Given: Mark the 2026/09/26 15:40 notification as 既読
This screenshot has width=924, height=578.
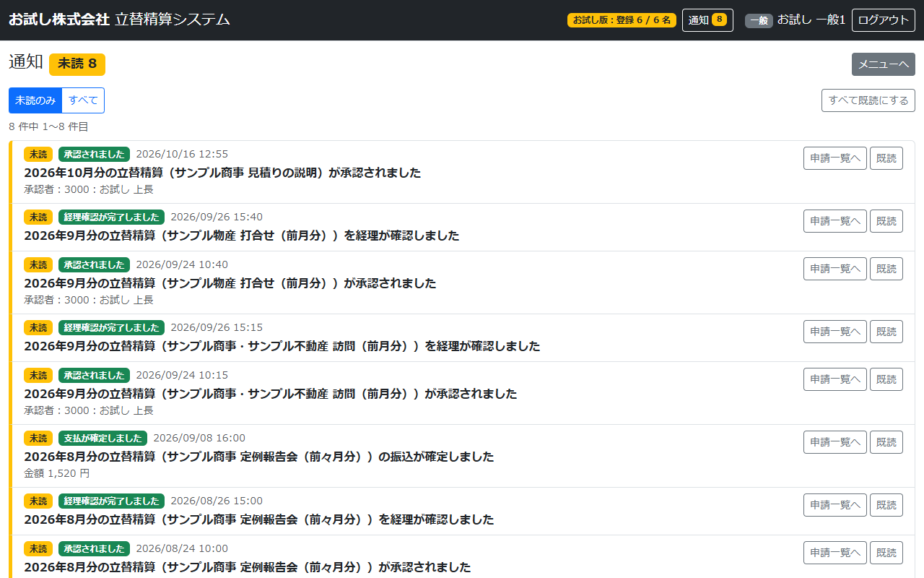Looking at the screenshot, I should click(886, 221).
